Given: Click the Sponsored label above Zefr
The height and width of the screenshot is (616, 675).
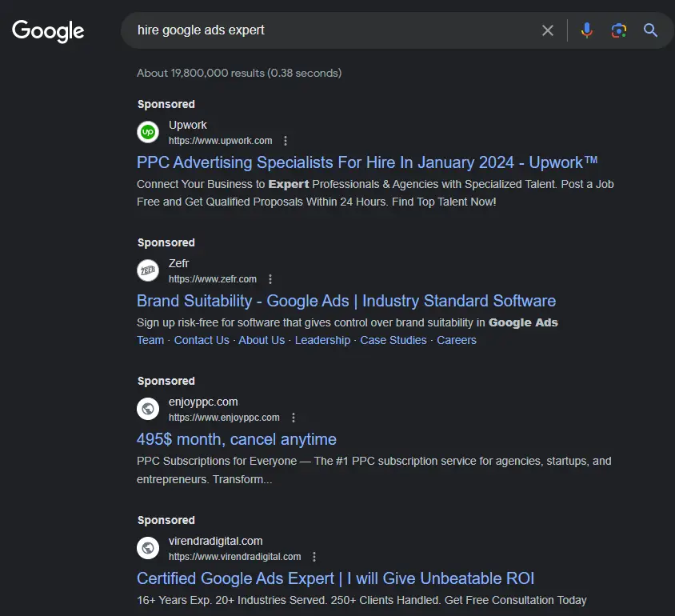Looking at the screenshot, I should 166,242.
